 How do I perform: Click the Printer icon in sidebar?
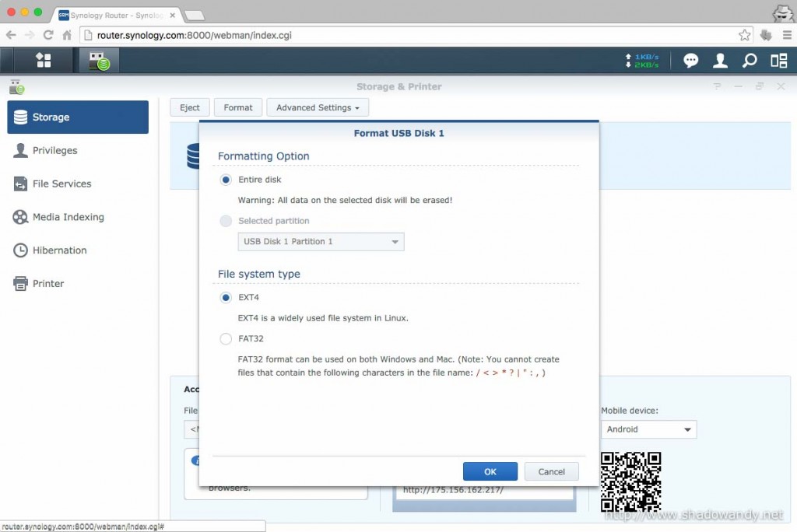pyautogui.click(x=20, y=284)
